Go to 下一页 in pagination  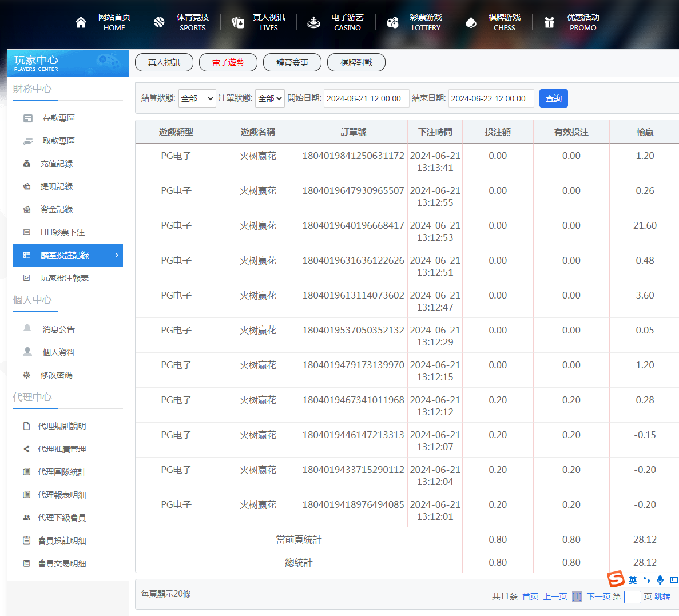tap(598, 597)
